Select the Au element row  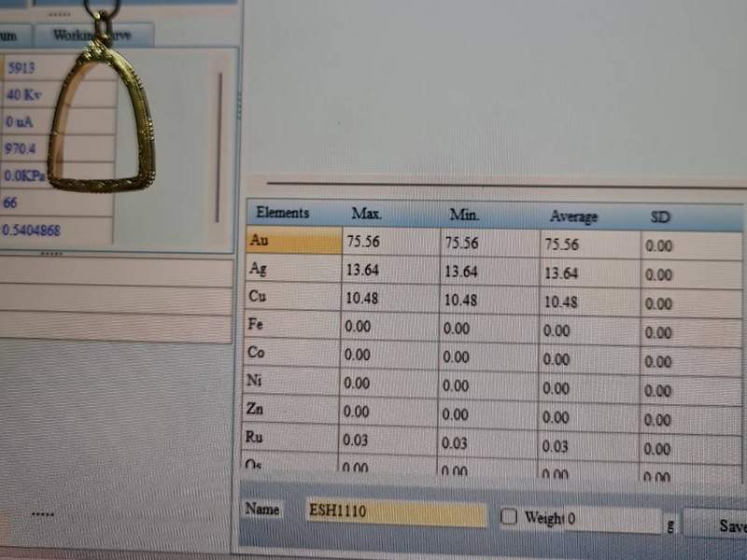[293, 241]
